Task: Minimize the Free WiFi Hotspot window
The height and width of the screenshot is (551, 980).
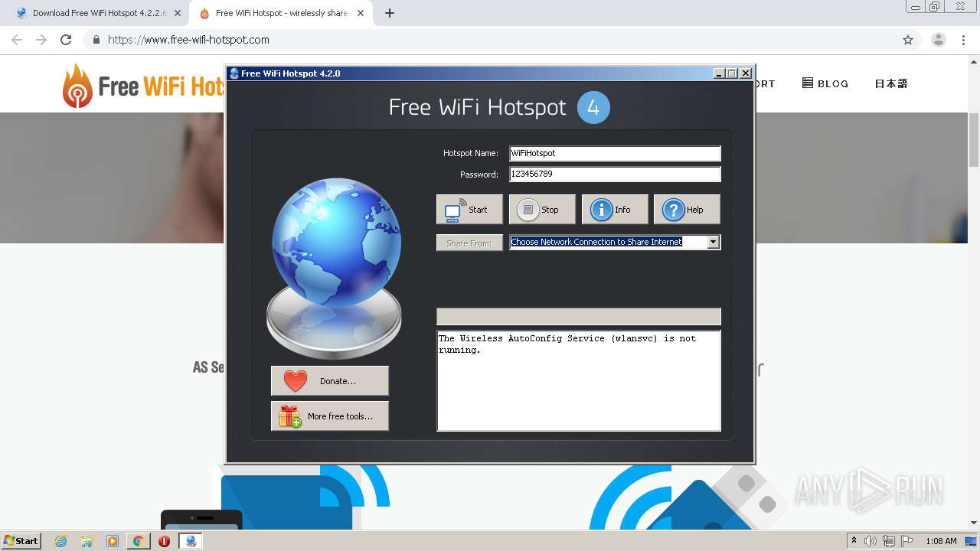Action: click(719, 73)
